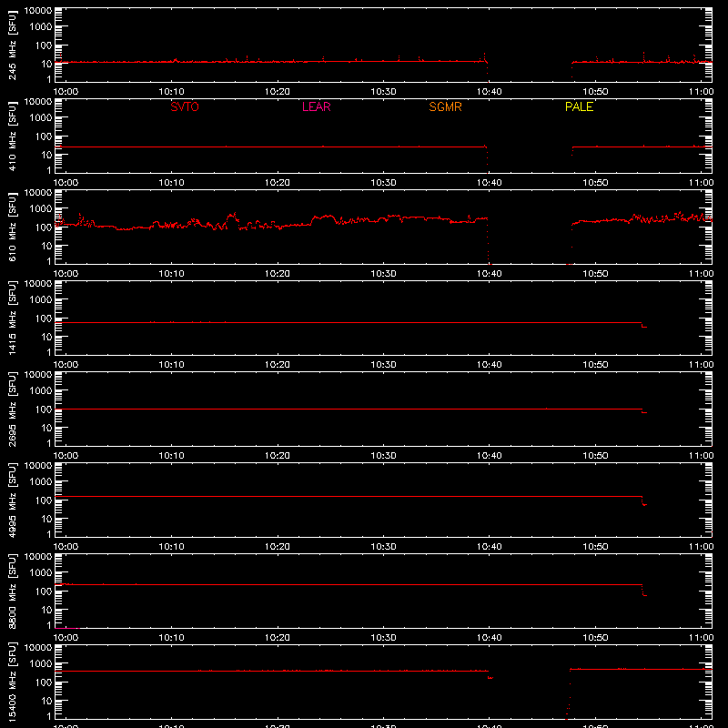
Task: Click the step drop ending the 1415 MHz trace
Action: coord(644,325)
